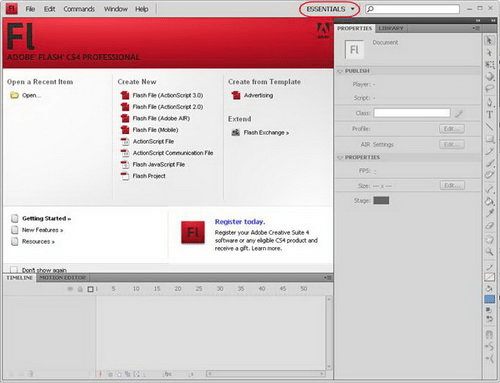Select the Free Transform tool
Screen dimensions: 500x383
click(x=489, y=65)
